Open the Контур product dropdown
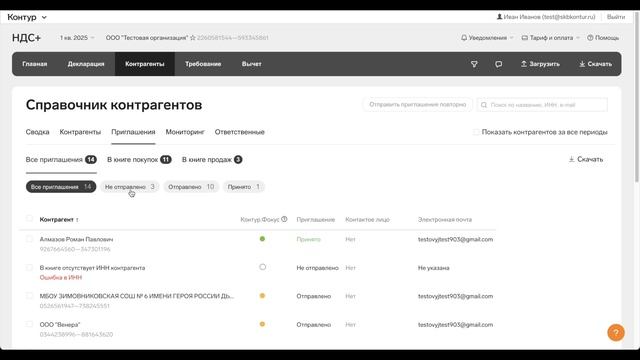This screenshot has height=360, width=640. tap(27, 17)
